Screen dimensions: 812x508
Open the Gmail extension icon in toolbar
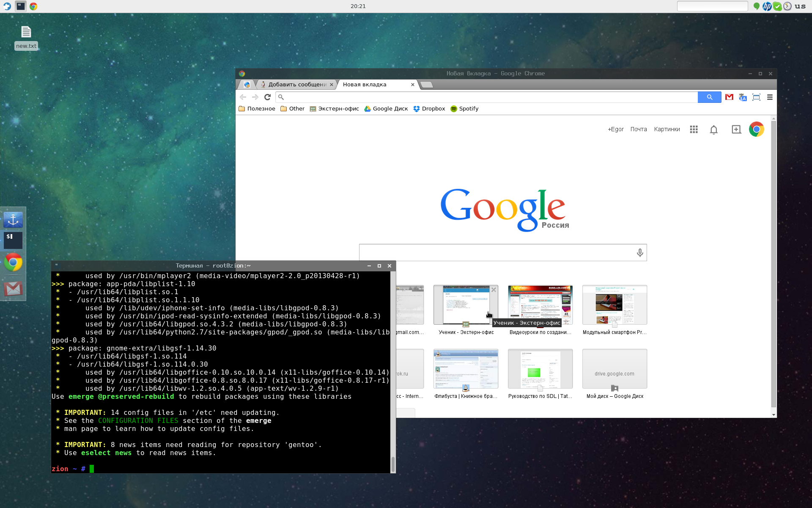click(x=729, y=97)
